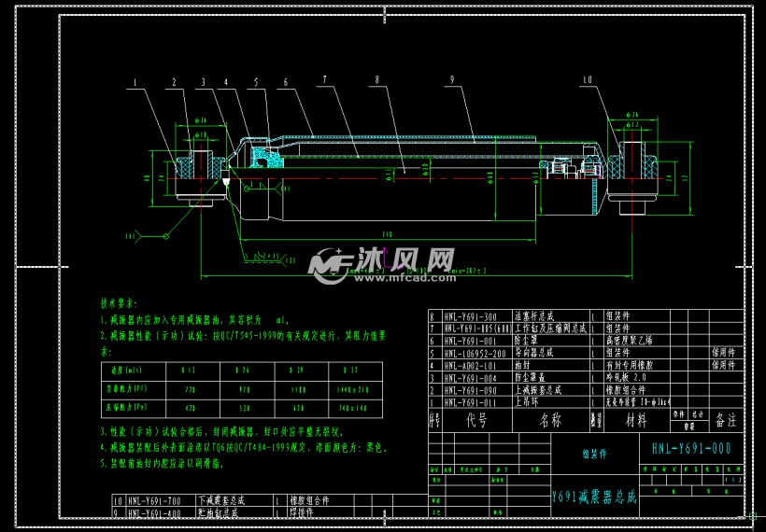
Task: Click the drawing number HNL-Y691-000
Action: (x=691, y=449)
